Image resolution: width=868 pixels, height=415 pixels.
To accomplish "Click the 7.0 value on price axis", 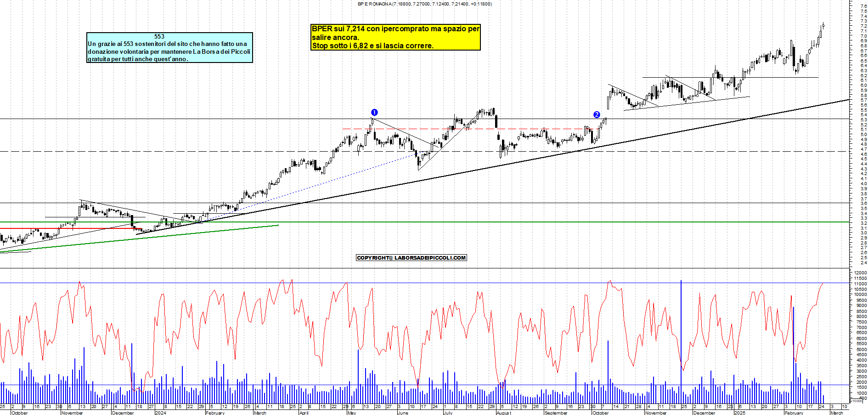I will click(864, 36).
